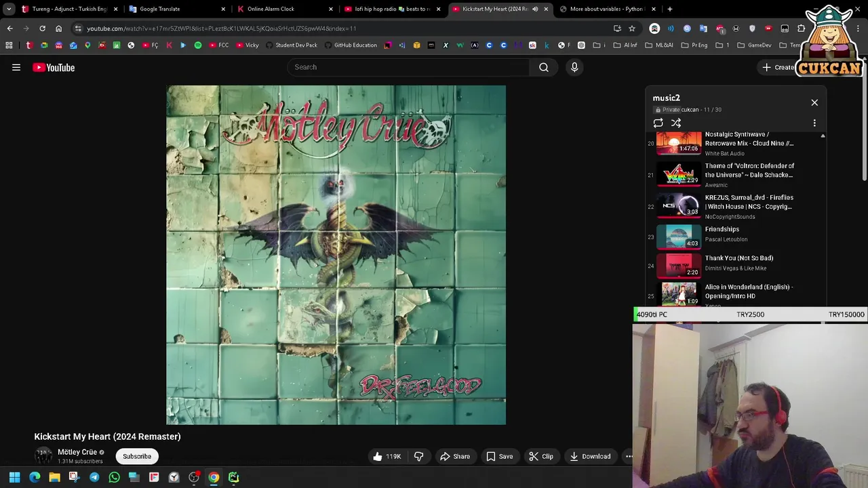Focus the YouTube Search field
868x488 pixels.
(x=408, y=67)
